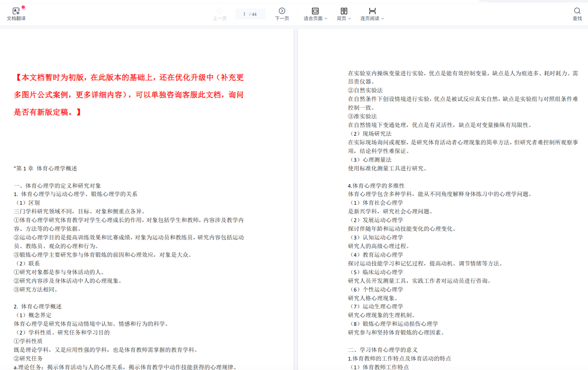Click the 第1章 体育心理学概述 heading
The height and width of the screenshot is (370, 588).
click(46, 168)
